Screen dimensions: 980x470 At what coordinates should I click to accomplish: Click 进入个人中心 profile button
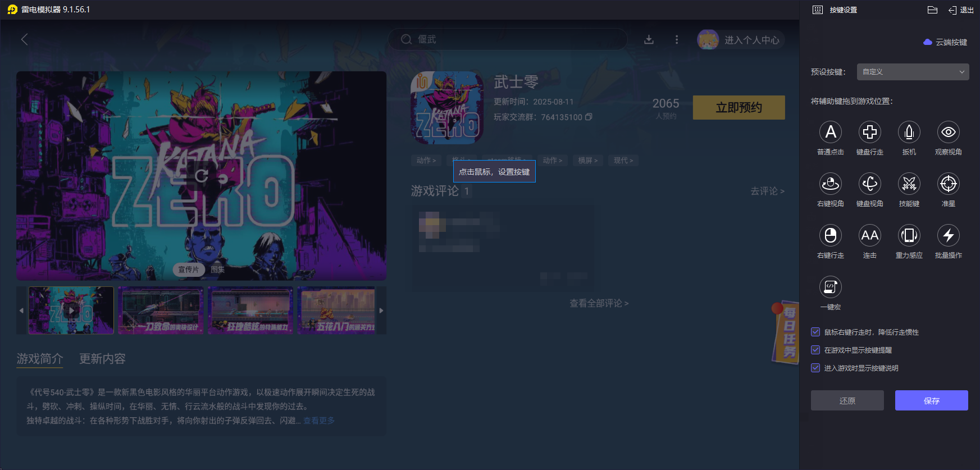[751, 40]
